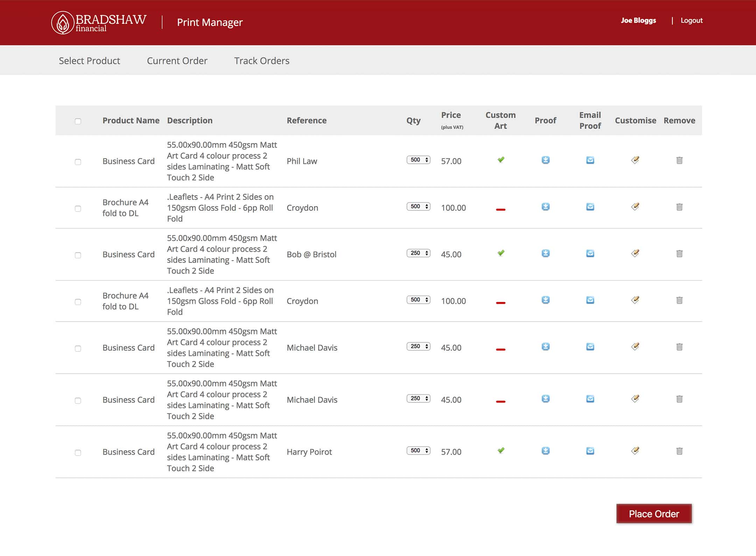Click the green custom art tick for Bob @ Bristol
The height and width of the screenshot is (556, 756).
(x=501, y=253)
